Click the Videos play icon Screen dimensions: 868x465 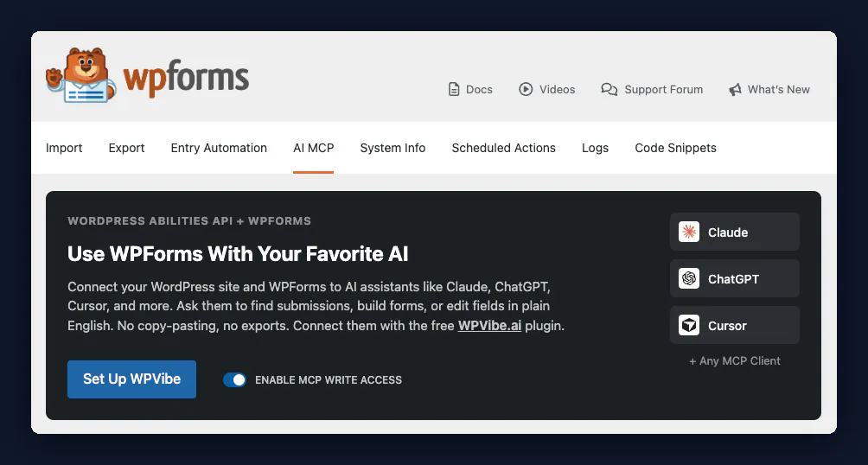click(x=526, y=89)
